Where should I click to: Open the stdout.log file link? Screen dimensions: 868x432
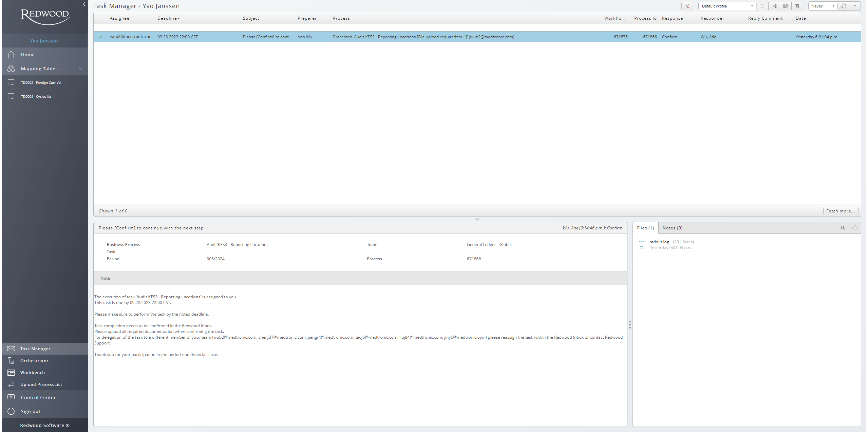659,242
